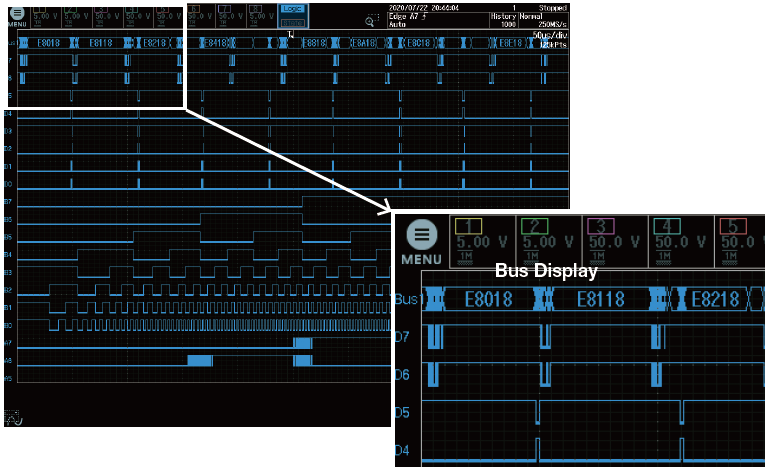Click the icon at the main screen's bottom-left corner
Screen dimensions: 768x468
[16, 418]
